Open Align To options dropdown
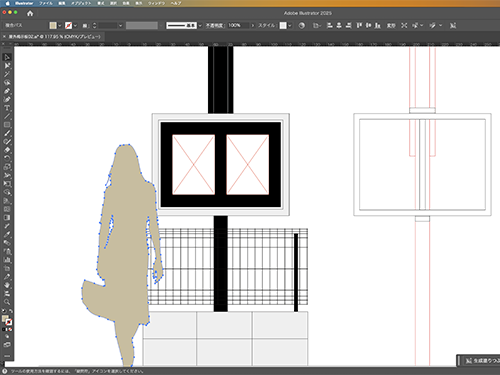Viewport: 500px width, 375px height. pyautogui.click(x=317, y=25)
